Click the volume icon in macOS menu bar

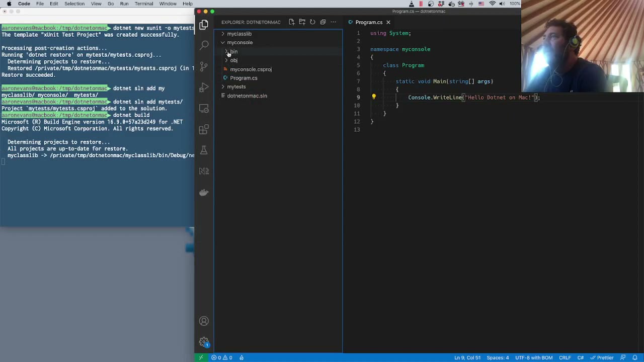point(502,4)
